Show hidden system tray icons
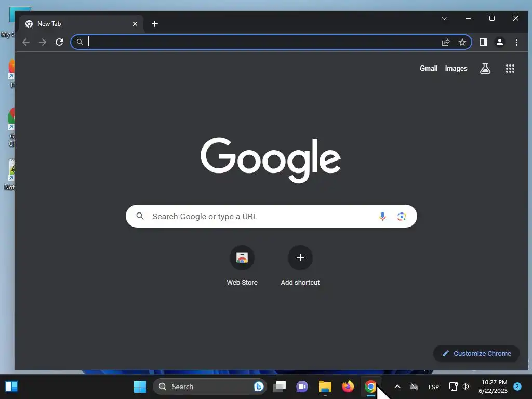This screenshot has height=399, width=532. click(x=397, y=387)
